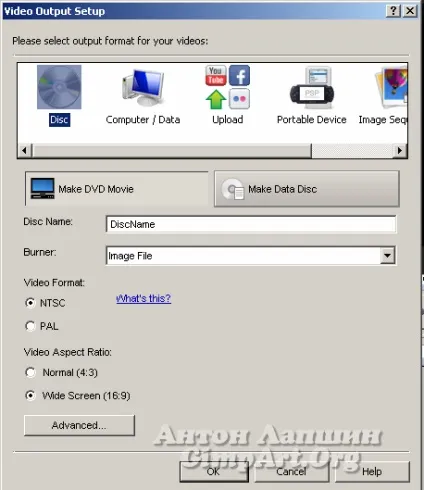Cancel the Video Output Setup dialog
Screen dimensions: 424x490
tap(291, 471)
